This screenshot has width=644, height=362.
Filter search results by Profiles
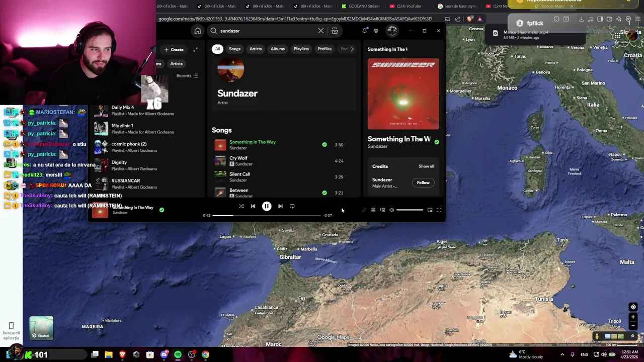coord(325,49)
